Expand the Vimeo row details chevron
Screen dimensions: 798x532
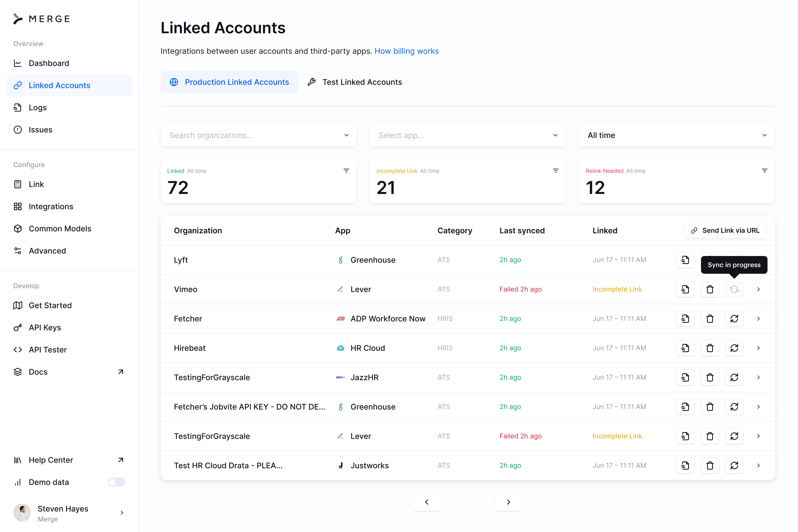coord(759,289)
